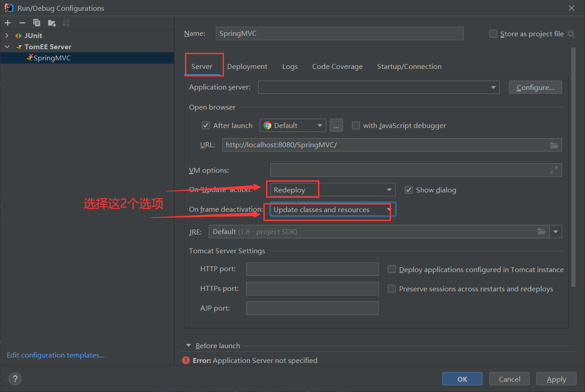
Task: Click the right panel vertical scrollbar
Action: 573,166
